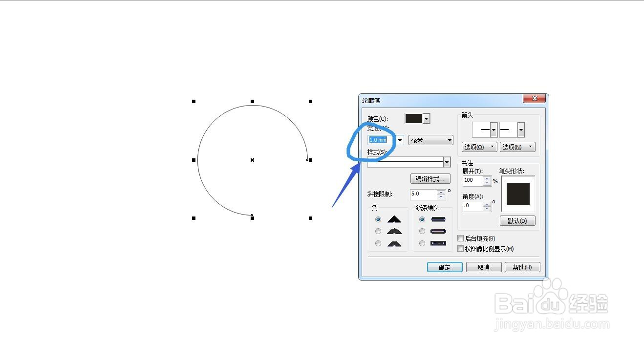This screenshot has height=346, width=644.
Task: Click the 编辑样式 edit style button
Action: pyautogui.click(x=430, y=179)
